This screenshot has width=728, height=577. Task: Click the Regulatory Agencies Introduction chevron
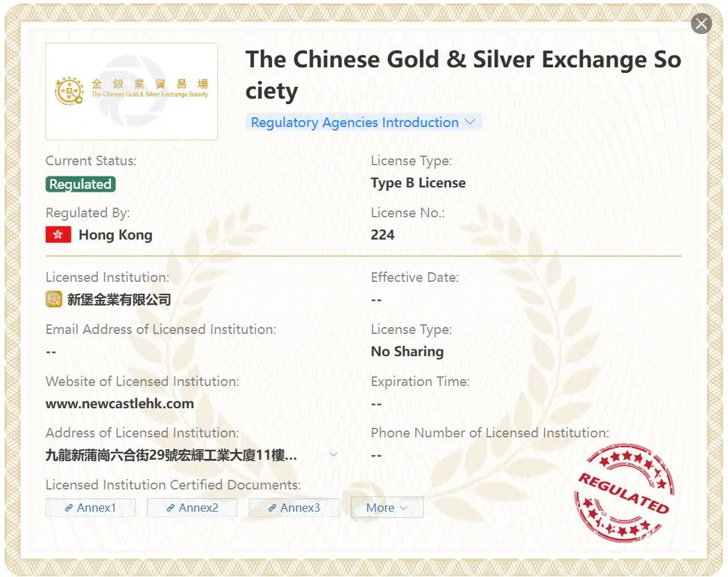tap(470, 122)
